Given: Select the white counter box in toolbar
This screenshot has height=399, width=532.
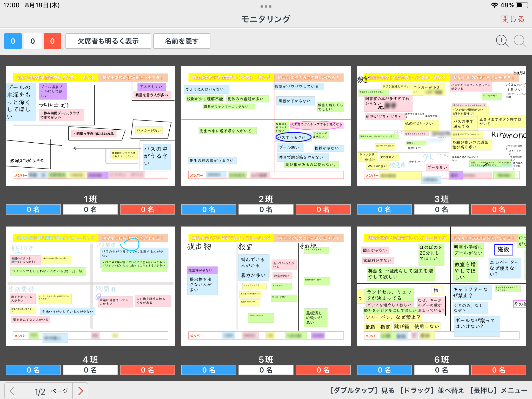Looking at the screenshot, I should coord(33,41).
